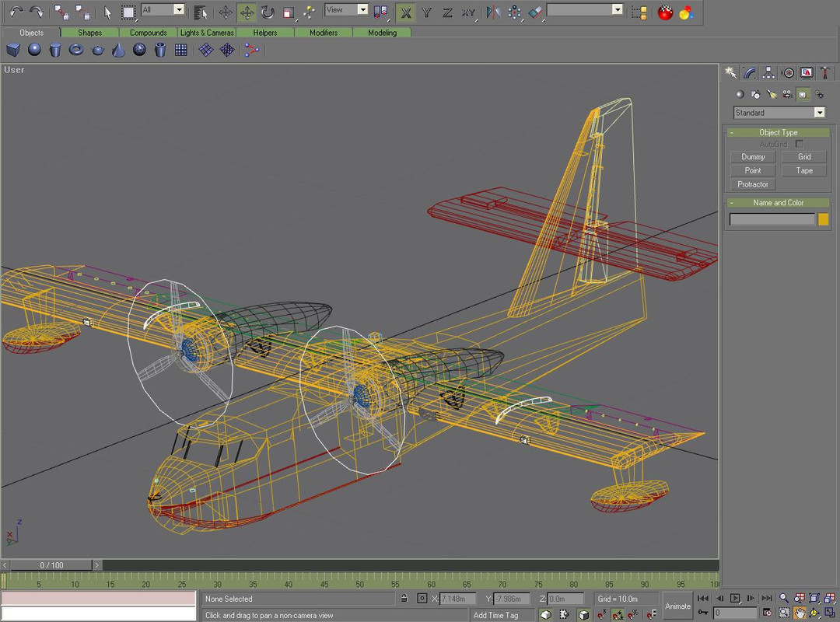
Task: Switch to the Modeling tab
Action: [382, 33]
